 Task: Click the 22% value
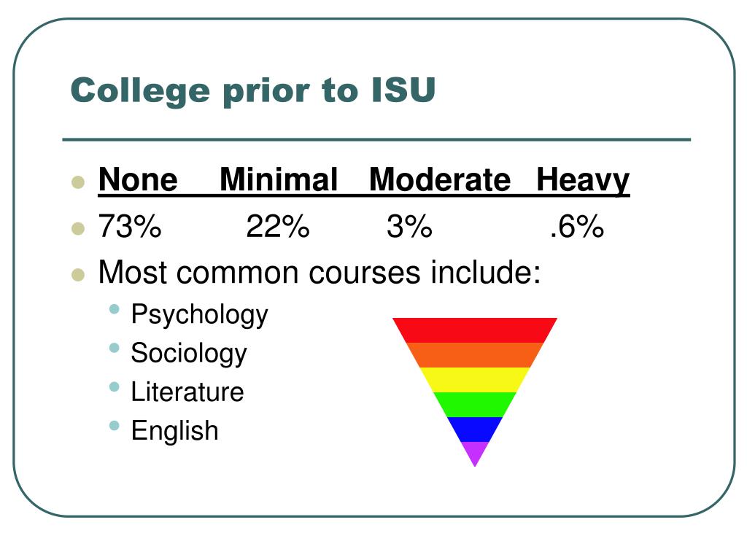[x=278, y=226]
